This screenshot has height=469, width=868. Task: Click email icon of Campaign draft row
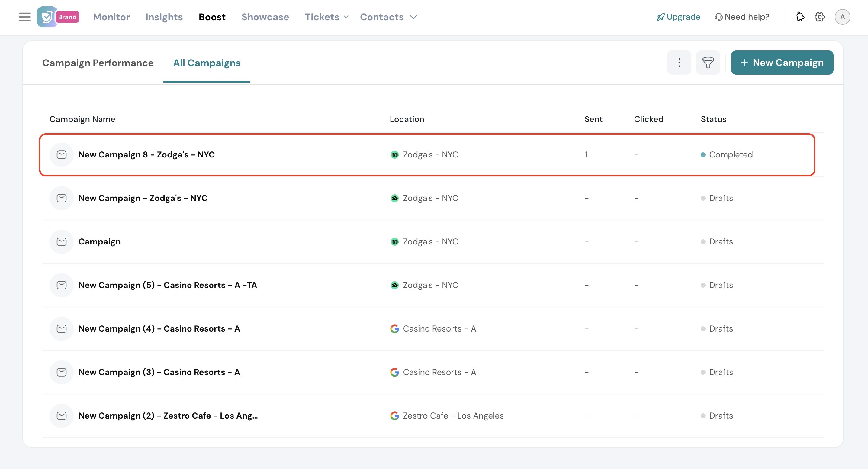pos(61,242)
